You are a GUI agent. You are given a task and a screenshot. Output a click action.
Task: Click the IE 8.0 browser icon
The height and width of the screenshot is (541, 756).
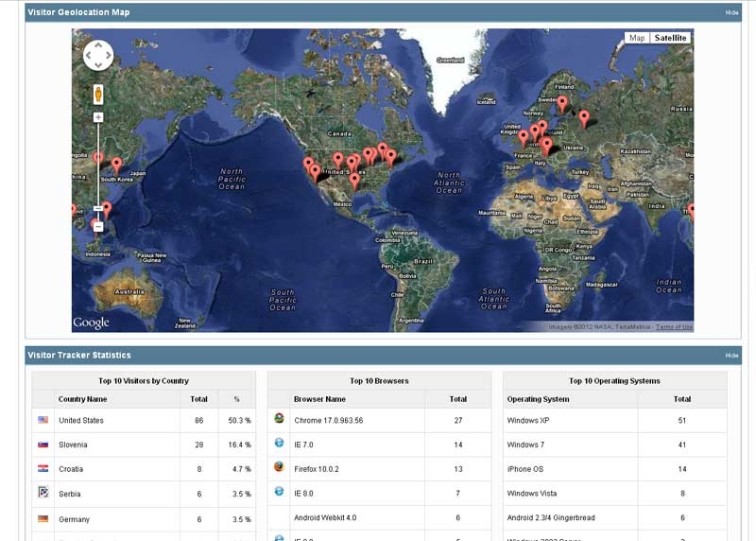tap(279, 491)
